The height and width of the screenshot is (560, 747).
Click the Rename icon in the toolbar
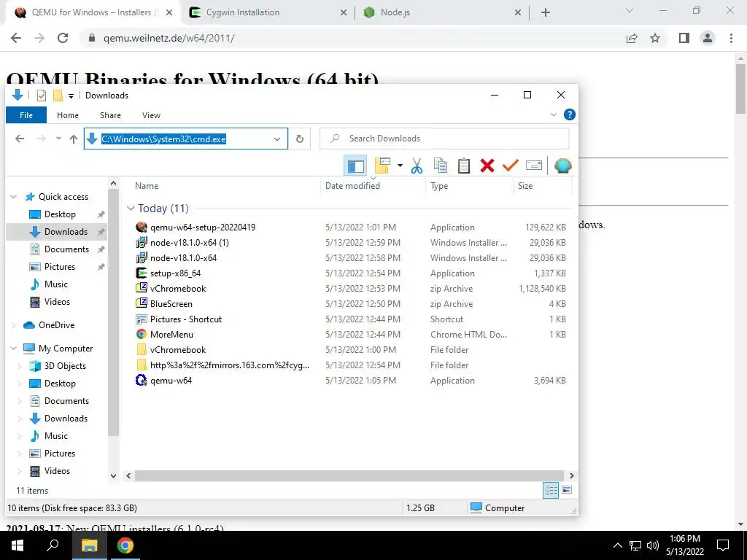coord(533,166)
